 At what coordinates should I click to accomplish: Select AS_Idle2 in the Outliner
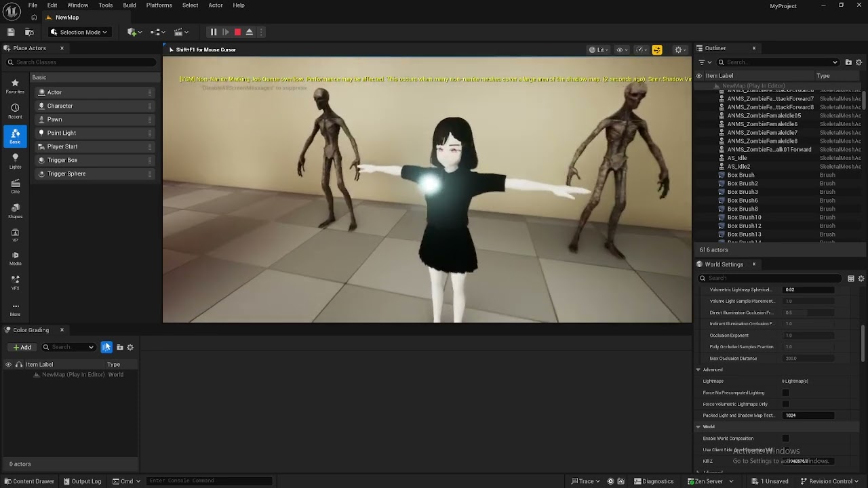738,167
